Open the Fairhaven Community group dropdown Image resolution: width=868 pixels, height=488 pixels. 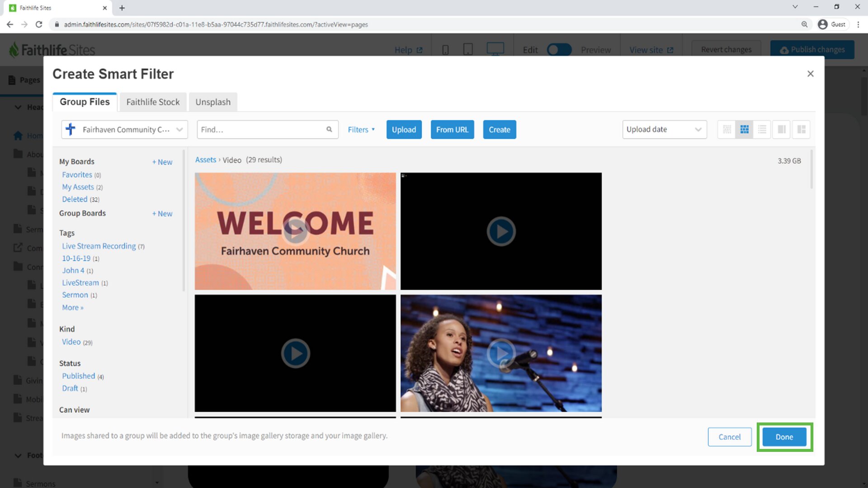click(x=124, y=130)
